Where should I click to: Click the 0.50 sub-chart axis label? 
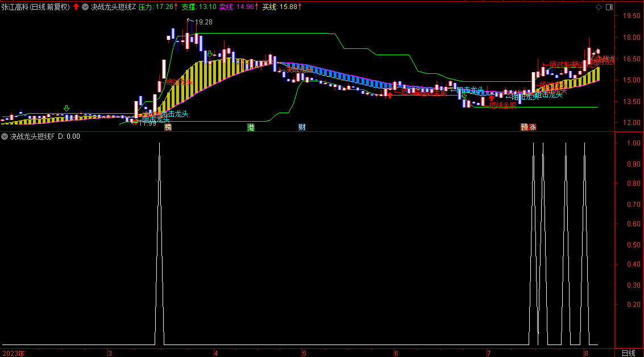[x=633, y=245]
